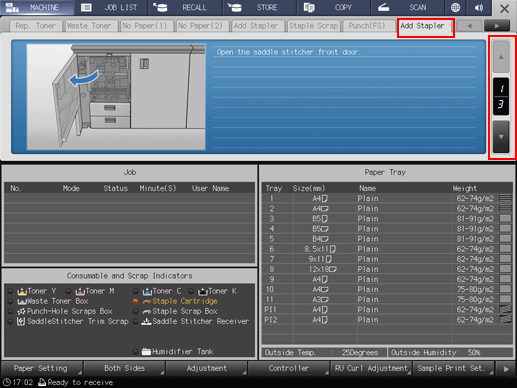Viewport: 517px width, 388px height.
Task: Select the Rep. Toner help tab
Action: coord(35,26)
